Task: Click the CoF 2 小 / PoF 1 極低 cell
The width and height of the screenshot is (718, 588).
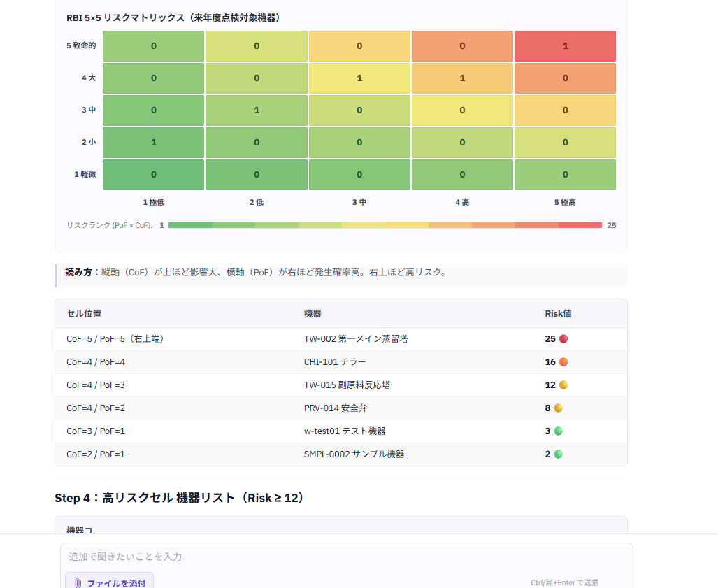Action: pos(153,143)
